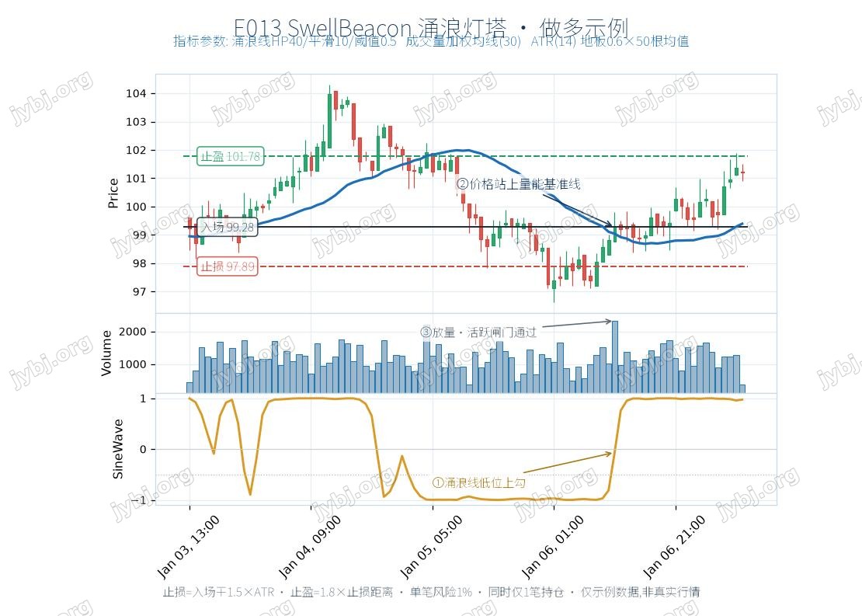Click annotation ①涌浪线低位上勾
The width and height of the screenshot is (862, 616).
479,483
